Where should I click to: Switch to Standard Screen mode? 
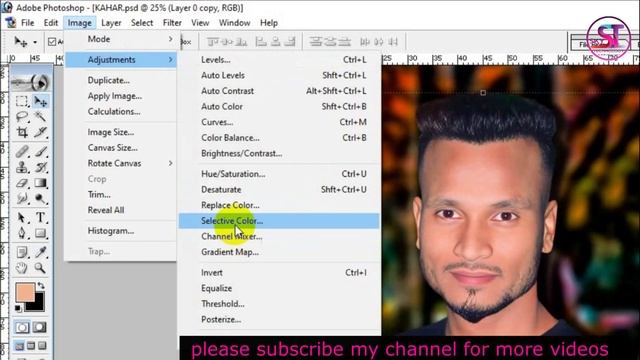click(19, 346)
